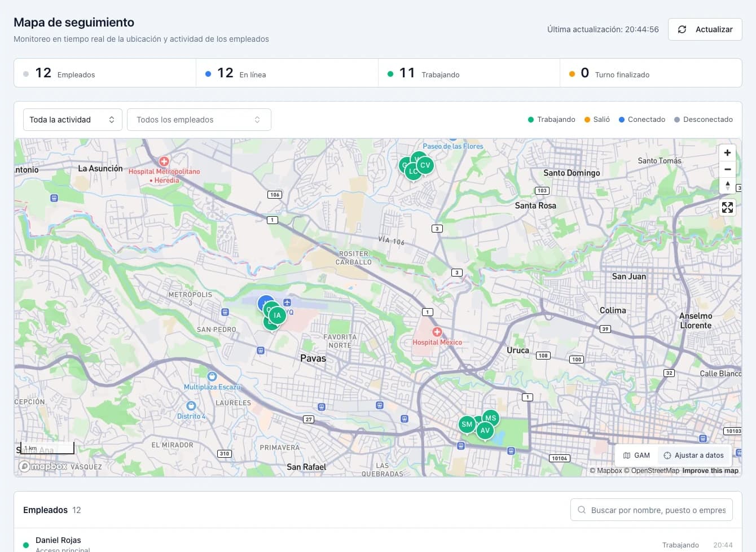
Task: Select the LC employee marker
Action: pyautogui.click(x=413, y=171)
